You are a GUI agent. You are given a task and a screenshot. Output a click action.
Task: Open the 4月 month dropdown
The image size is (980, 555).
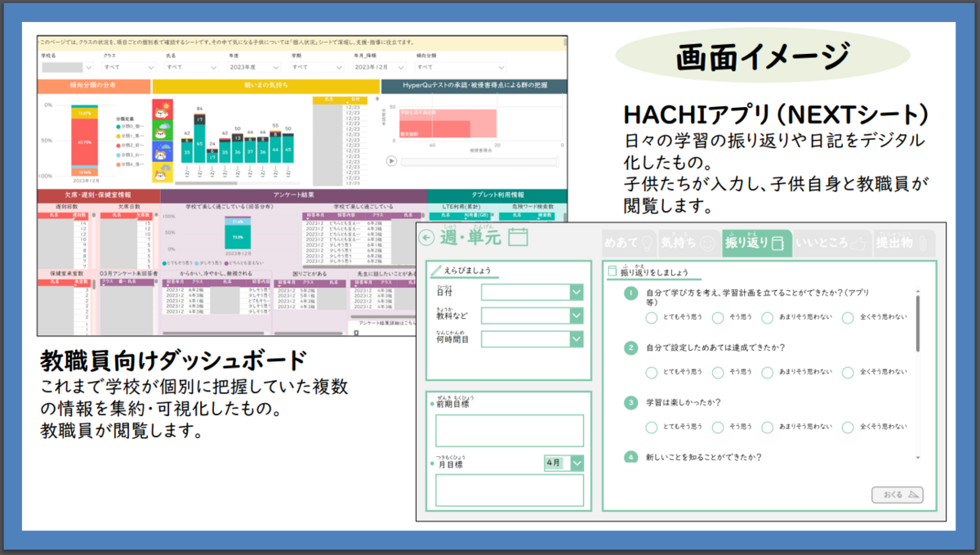[564, 463]
